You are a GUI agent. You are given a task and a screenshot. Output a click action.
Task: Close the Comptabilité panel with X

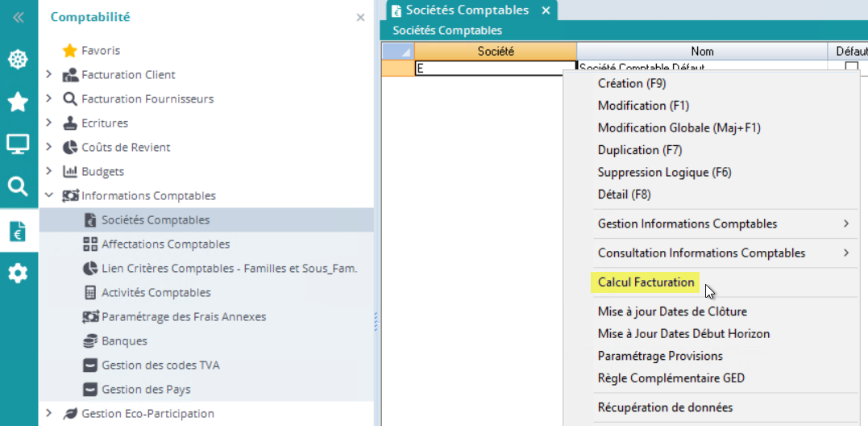pos(360,17)
